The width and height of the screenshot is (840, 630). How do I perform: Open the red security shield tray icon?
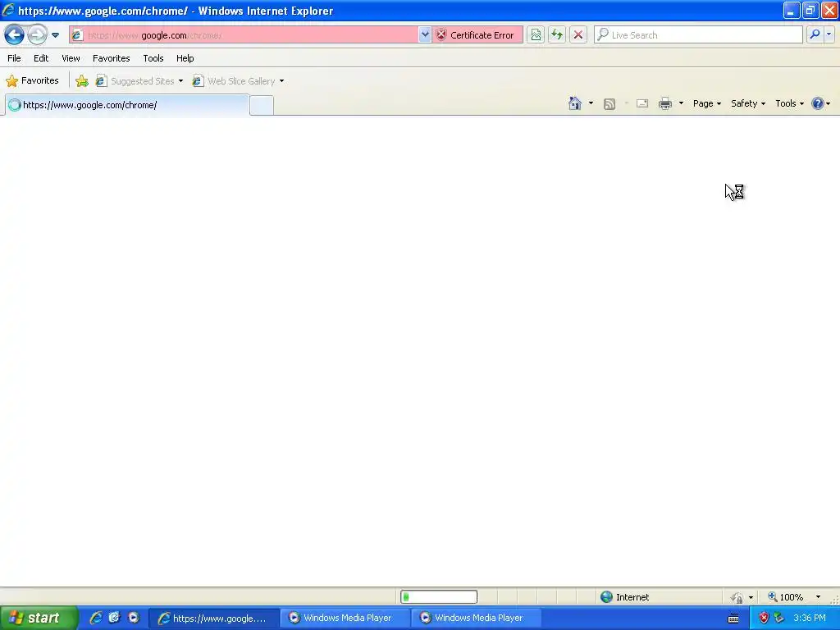(x=764, y=619)
